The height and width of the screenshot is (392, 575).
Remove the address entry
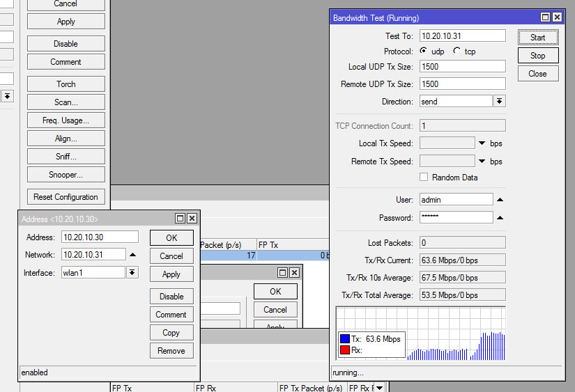(x=171, y=351)
